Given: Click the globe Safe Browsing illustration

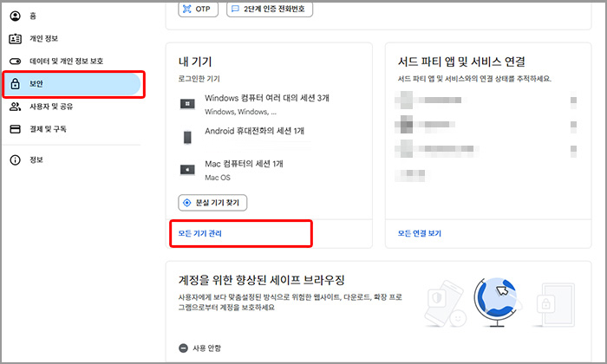Looking at the screenshot, I should coord(497,302).
